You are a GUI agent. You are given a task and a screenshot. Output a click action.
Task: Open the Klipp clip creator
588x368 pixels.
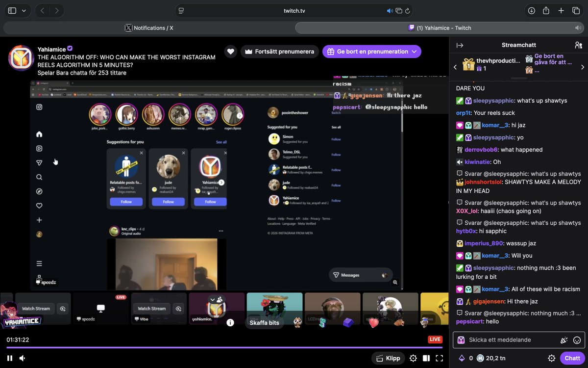388,358
